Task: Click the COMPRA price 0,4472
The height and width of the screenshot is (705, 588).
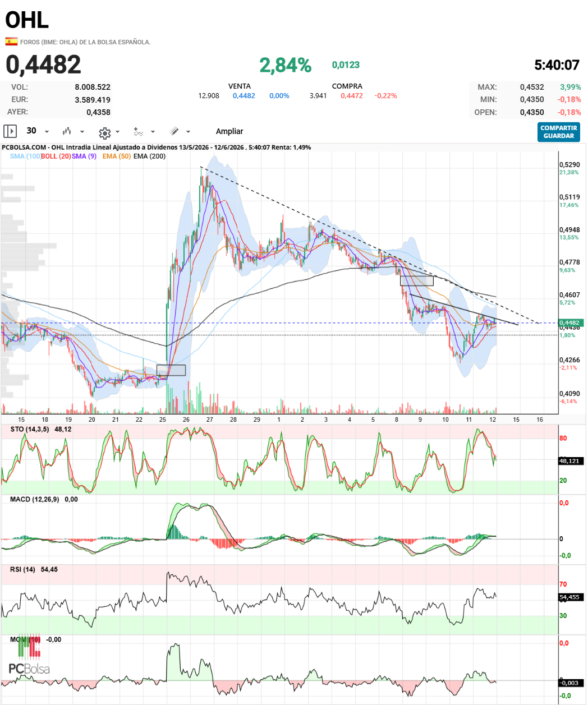Action: pos(352,96)
